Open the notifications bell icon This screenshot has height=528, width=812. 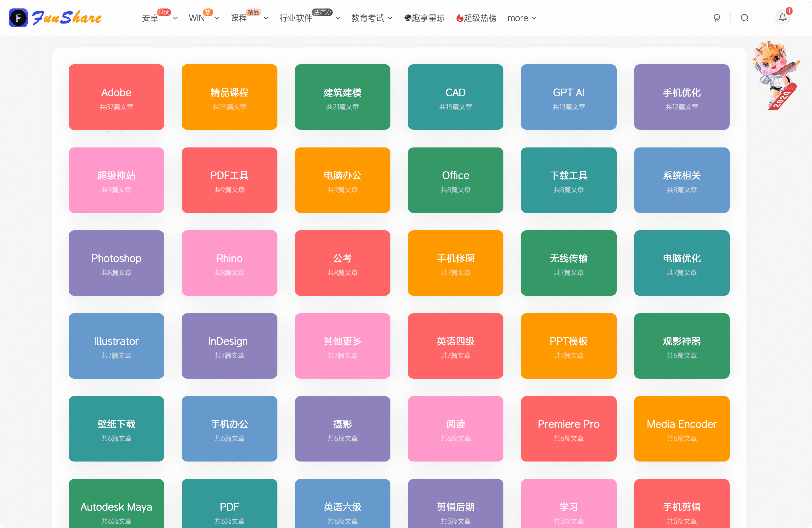tap(783, 18)
